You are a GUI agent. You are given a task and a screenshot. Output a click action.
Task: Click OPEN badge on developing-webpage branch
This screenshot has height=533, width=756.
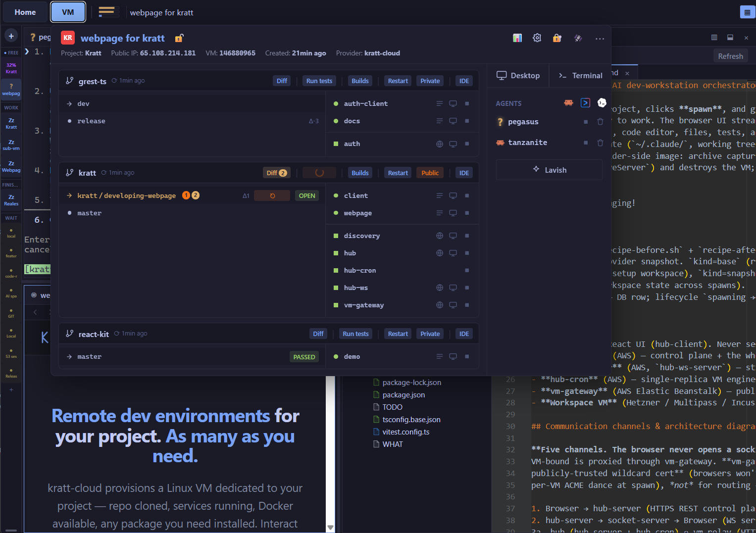point(307,195)
